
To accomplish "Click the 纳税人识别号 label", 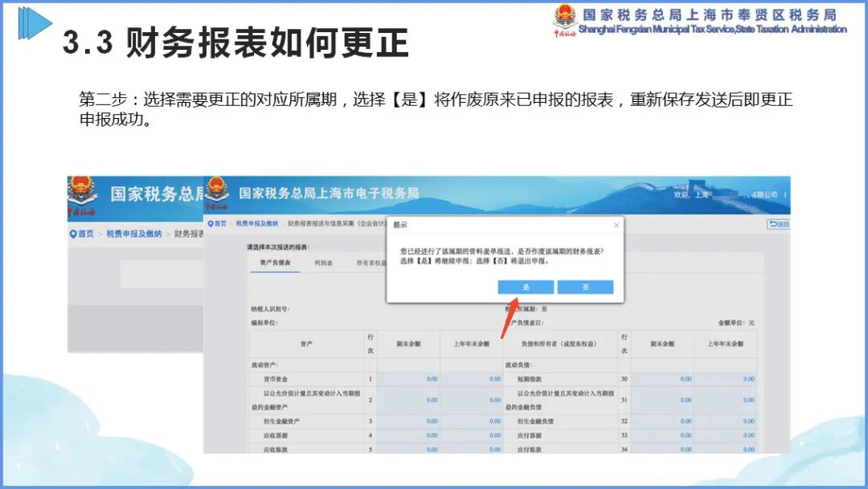I will click(270, 309).
